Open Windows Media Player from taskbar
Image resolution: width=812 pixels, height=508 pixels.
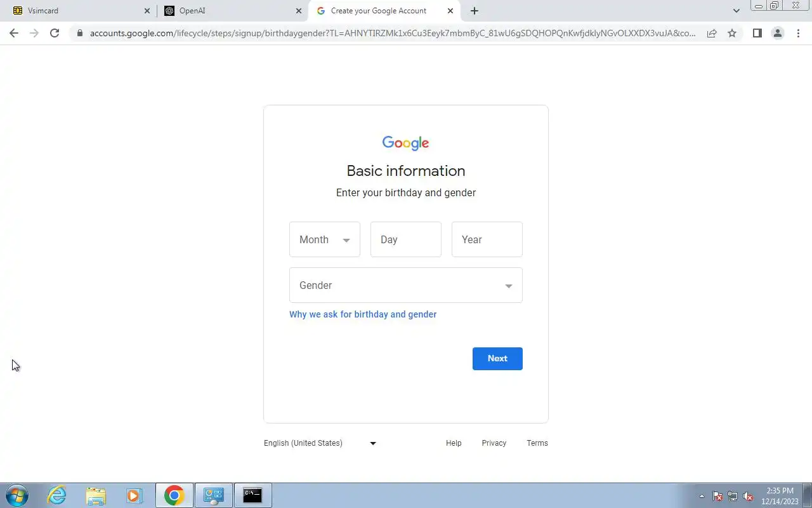point(134,495)
